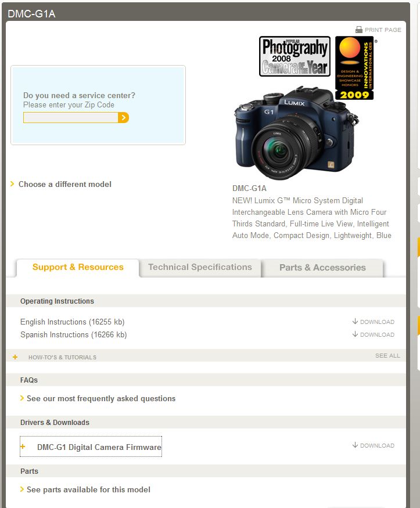Click the HOW-TO'S & TUTORIALS heading
Image resolution: width=420 pixels, height=508 pixels.
click(62, 357)
